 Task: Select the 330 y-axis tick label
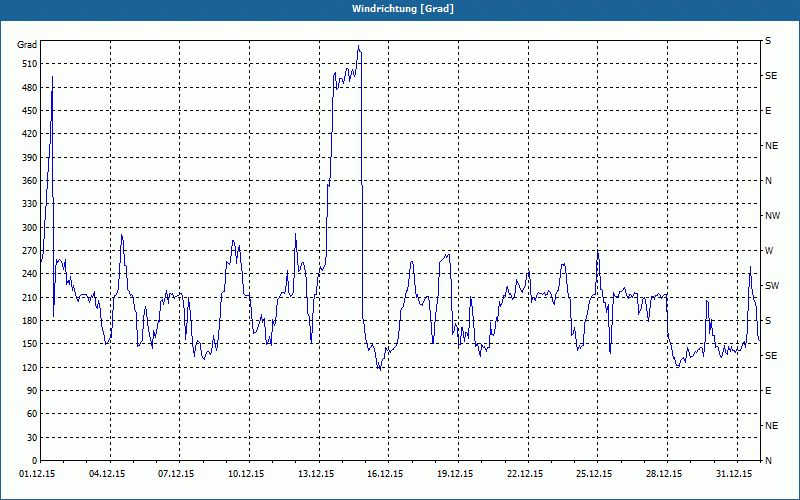click(x=28, y=204)
